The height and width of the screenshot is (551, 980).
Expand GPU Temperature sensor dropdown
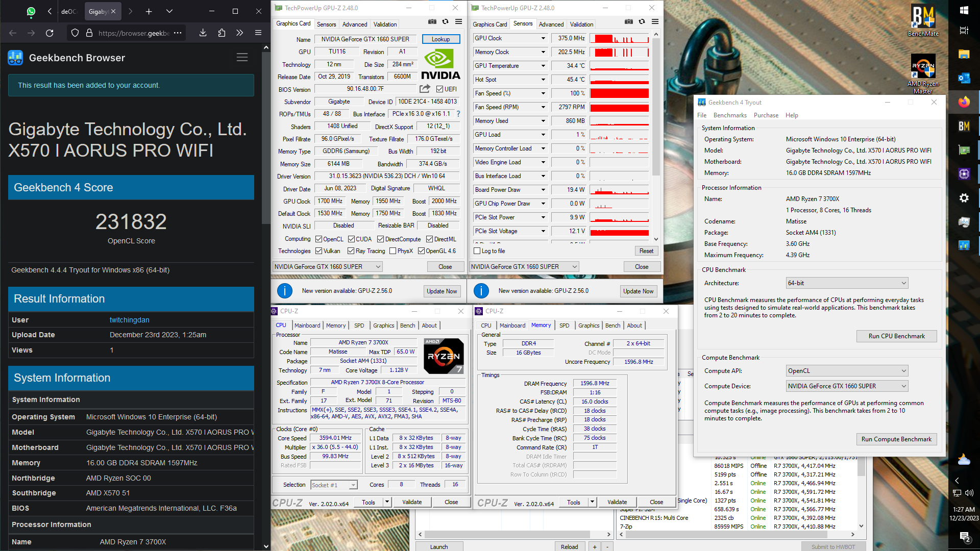click(x=543, y=66)
